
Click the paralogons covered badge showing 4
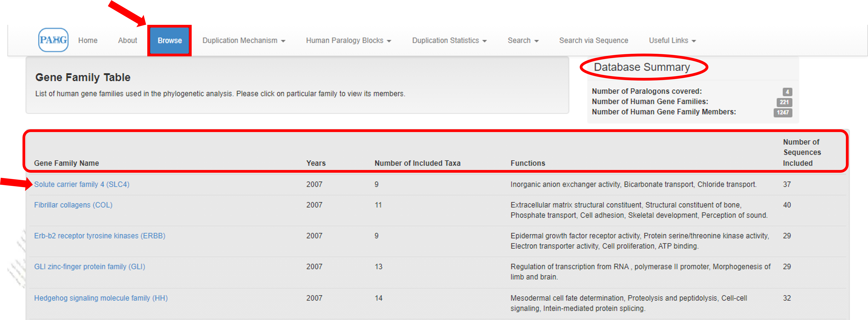coord(787,92)
